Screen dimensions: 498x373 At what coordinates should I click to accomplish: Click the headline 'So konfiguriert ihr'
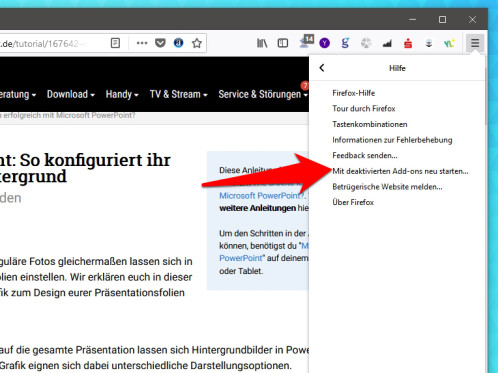click(95, 160)
